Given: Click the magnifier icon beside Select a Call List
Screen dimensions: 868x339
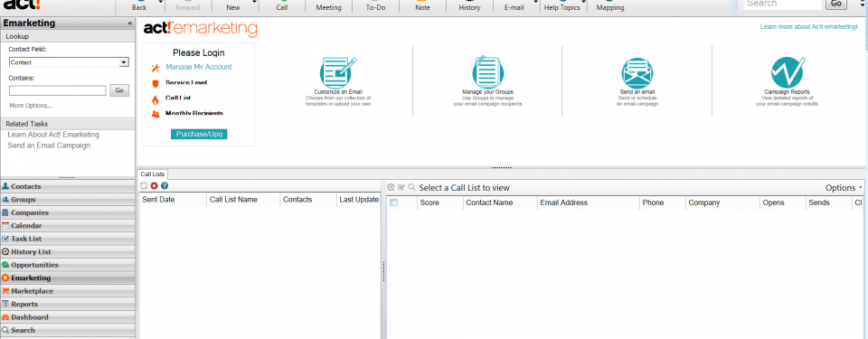Looking at the screenshot, I should click(411, 188).
